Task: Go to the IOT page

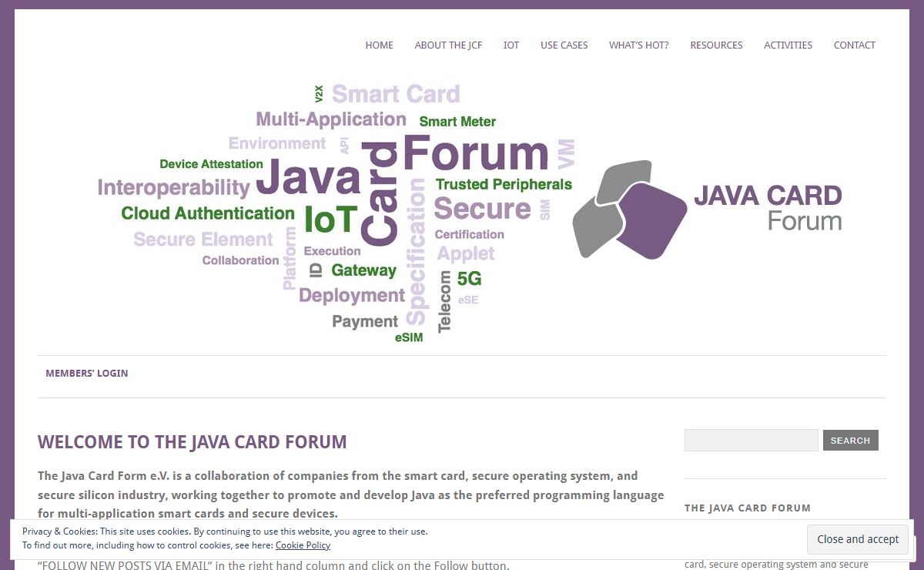Action: (x=511, y=45)
